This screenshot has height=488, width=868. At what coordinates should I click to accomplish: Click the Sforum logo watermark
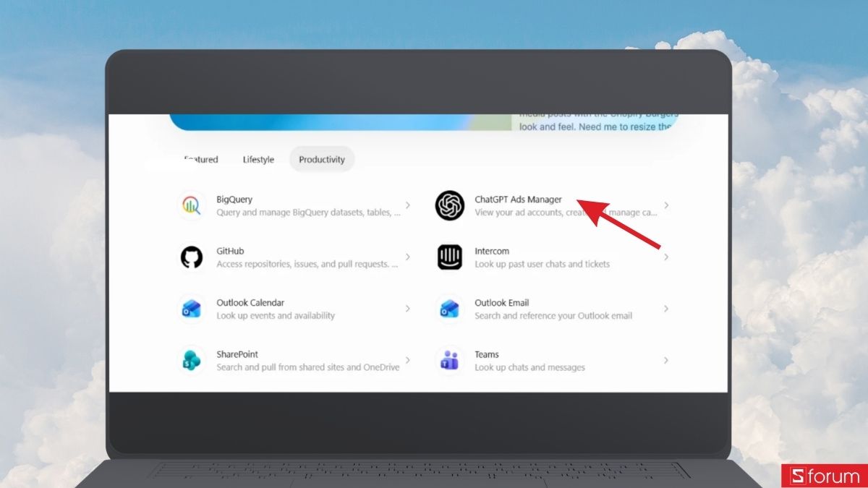pyautogui.click(x=825, y=476)
